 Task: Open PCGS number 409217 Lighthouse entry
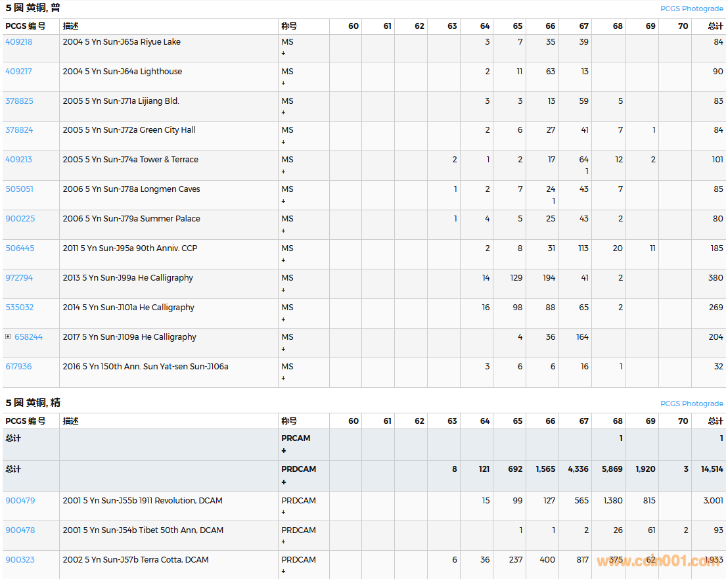pyautogui.click(x=18, y=72)
